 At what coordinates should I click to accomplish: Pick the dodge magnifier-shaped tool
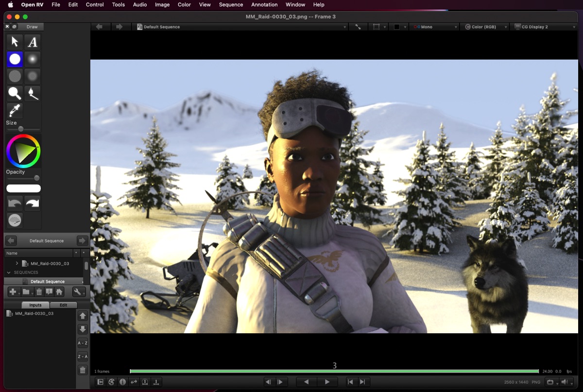[x=15, y=93]
